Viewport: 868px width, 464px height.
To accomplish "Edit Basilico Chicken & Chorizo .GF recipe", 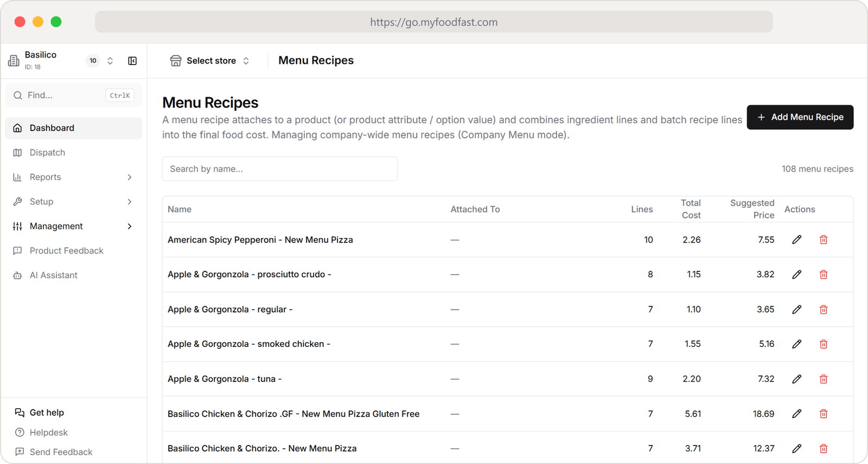I will [796, 414].
